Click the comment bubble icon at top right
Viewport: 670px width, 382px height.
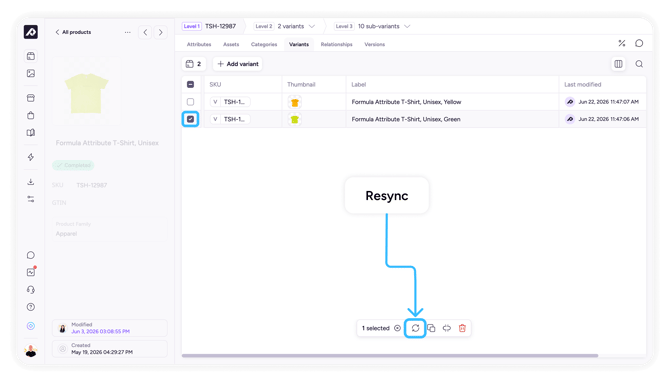(x=639, y=43)
